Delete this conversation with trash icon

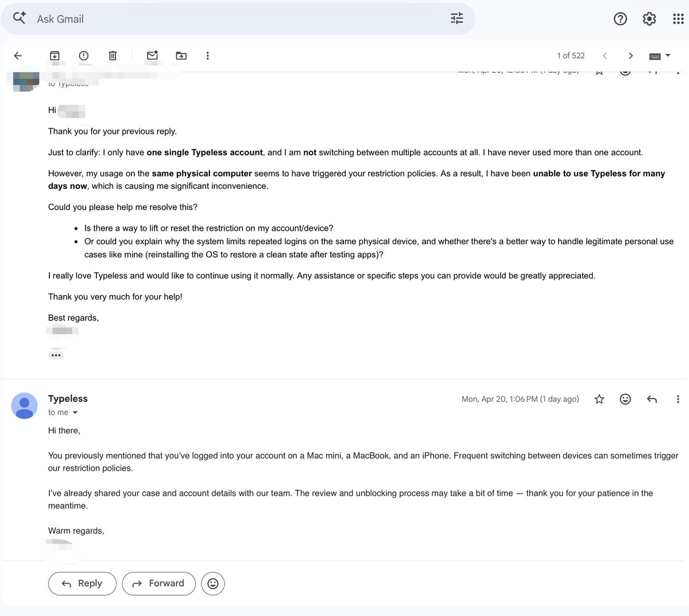pyautogui.click(x=113, y=56)
